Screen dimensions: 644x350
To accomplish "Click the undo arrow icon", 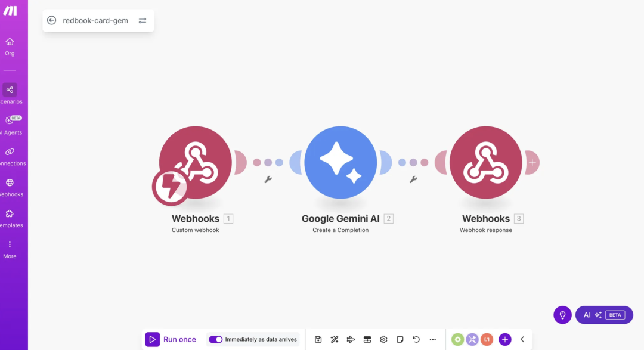I will (416, 339).
